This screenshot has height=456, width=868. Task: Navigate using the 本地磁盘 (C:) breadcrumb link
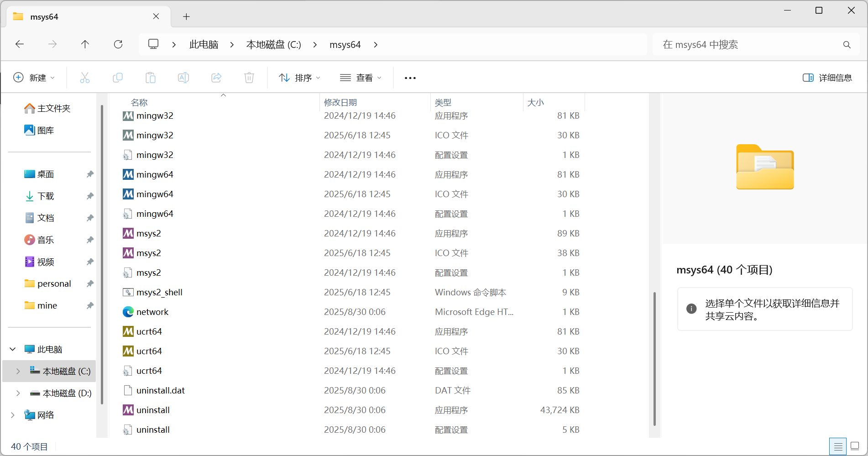pyautogui.click(x=273, y=44)
